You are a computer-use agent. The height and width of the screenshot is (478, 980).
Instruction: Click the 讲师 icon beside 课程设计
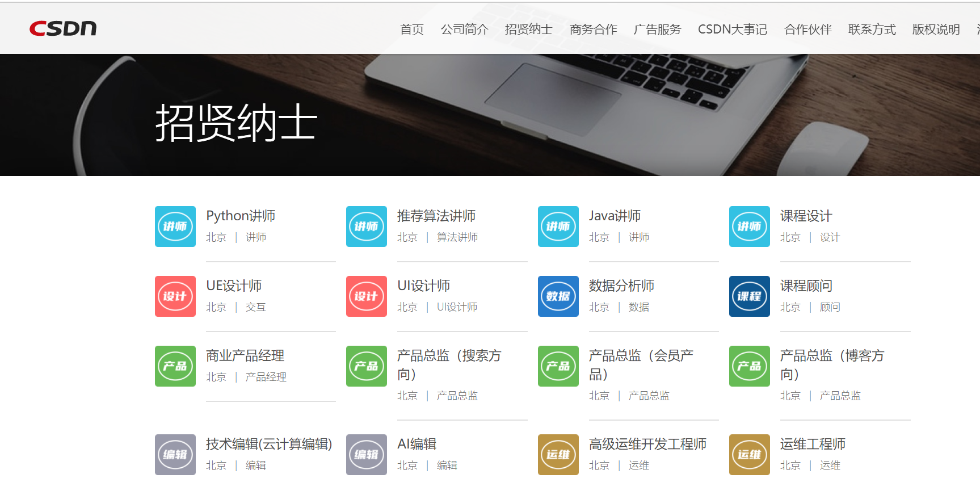750,227
